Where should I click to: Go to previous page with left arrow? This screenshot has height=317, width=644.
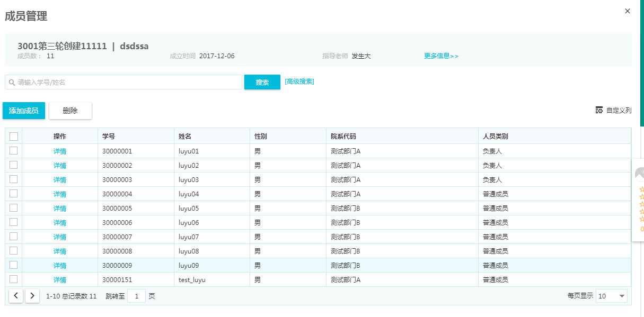16,296
